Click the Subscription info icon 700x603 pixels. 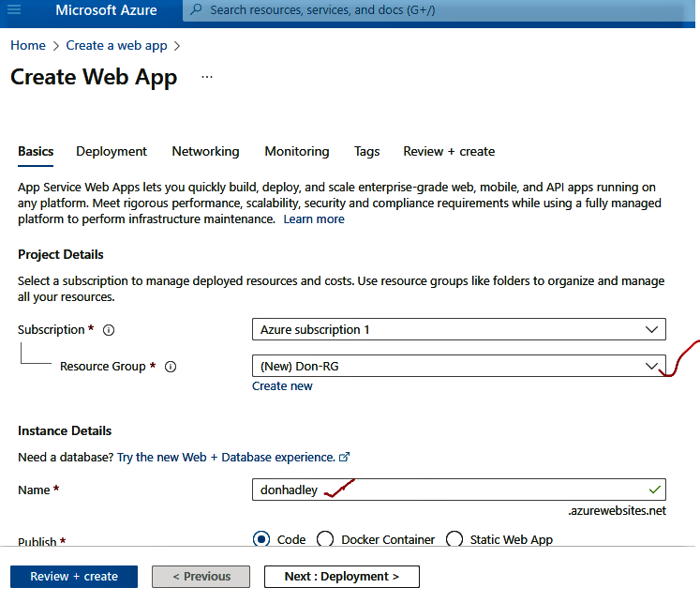coord(109,330)
